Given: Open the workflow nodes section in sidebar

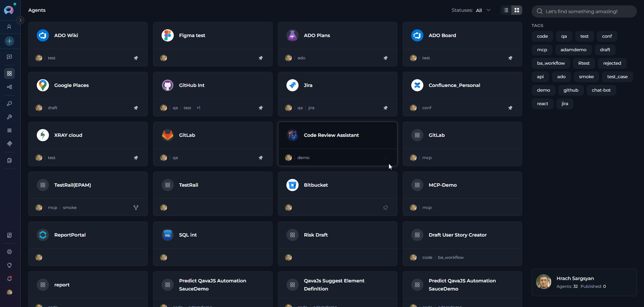Looking at the screenshot, I should pyautogui.click(x=9, y=87).
